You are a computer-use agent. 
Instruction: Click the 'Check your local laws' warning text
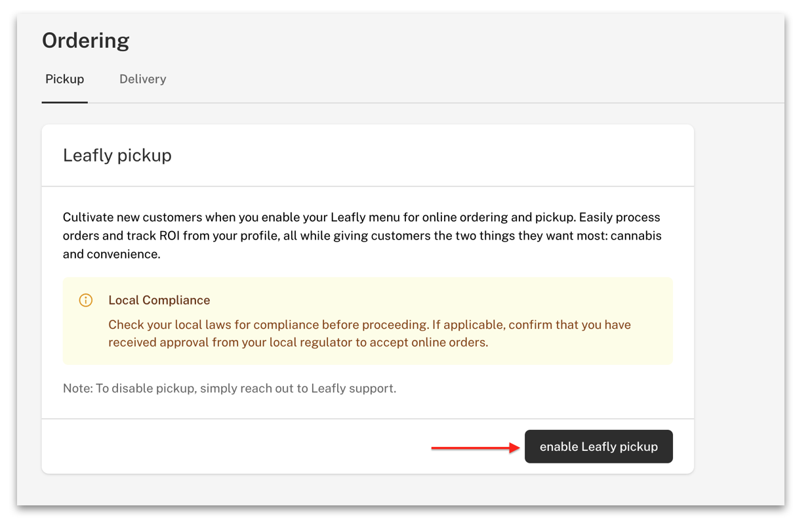(369, 333)
